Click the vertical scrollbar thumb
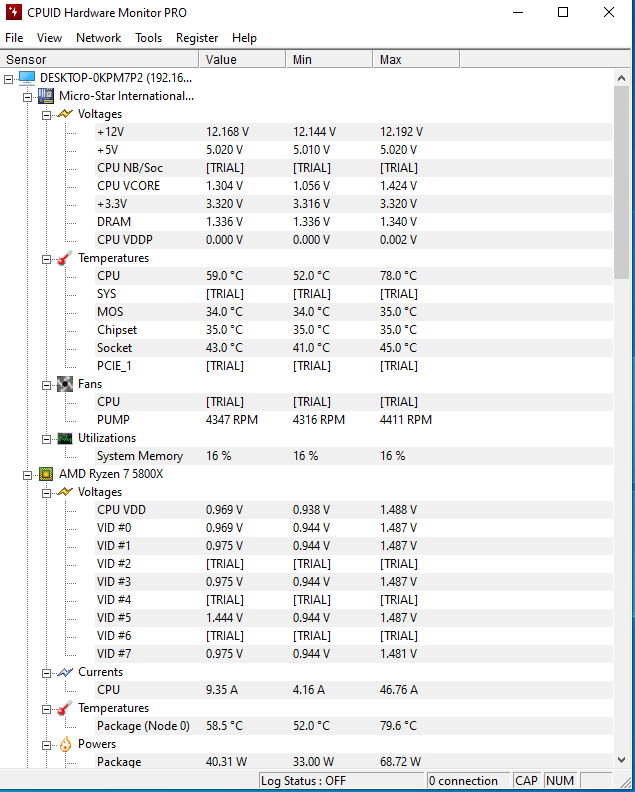Screen dimensions: 635x792 [621, 182]
